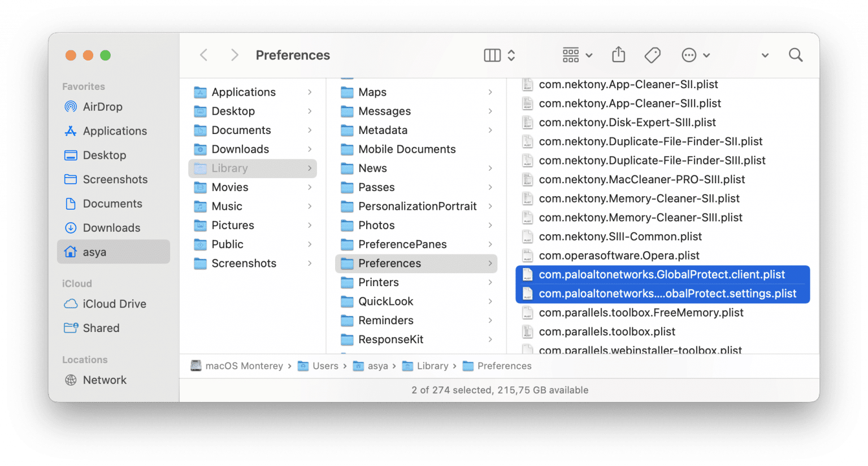Screen dimensions: 868x466
Task: Select the Photos folder in the column
Action: (x=375, y=225)
